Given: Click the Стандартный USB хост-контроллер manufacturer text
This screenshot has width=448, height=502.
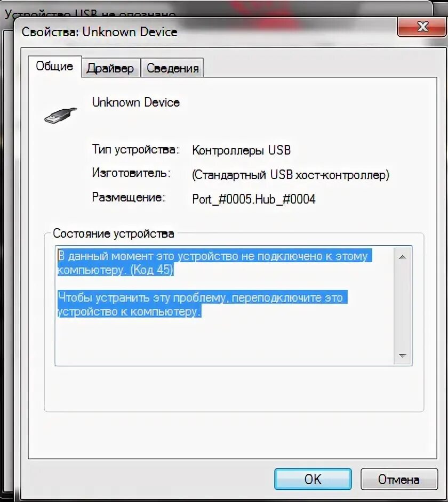Looking at the screenshot, I should (290, 175).
